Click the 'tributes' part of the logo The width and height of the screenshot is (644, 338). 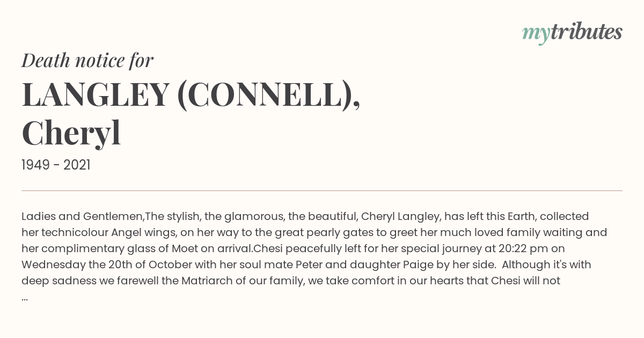(x=586, y=32)
